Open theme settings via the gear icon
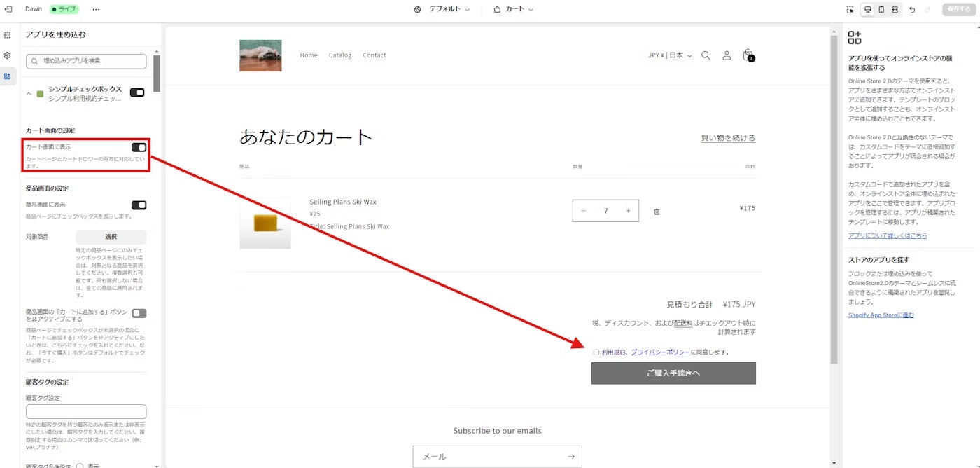This screenshot has width=980, height=468. (7, 55)
